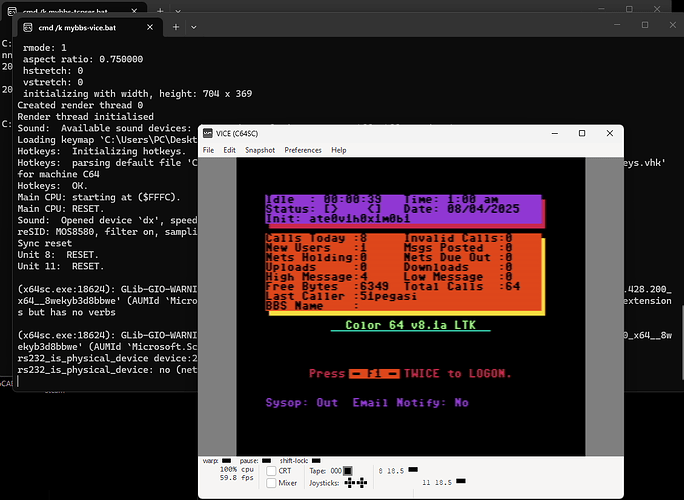This screenshot has width=684, height=500.
Task: Close the cmd /k mybbs-vice.bat tab
Action: [150, 27]
